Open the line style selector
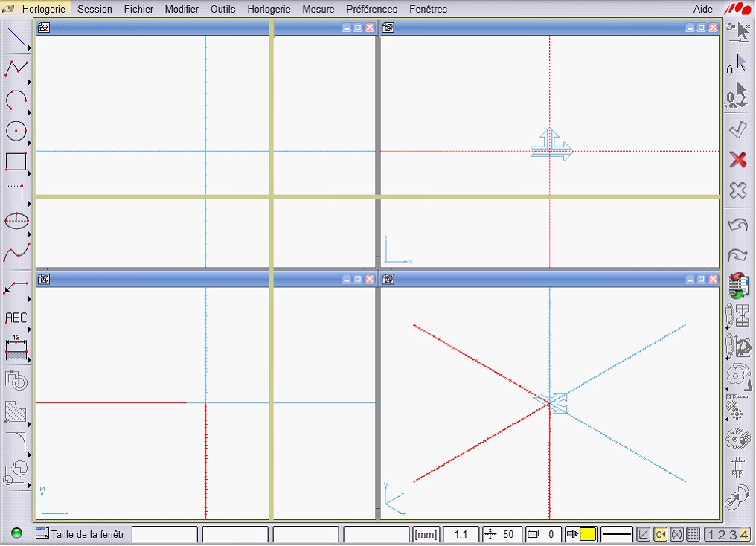This screenshot has width=756, height=546. click(x=616, y=534)
